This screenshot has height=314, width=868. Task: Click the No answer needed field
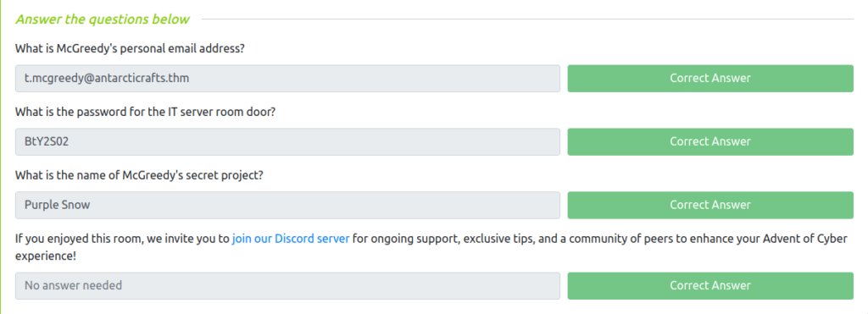[x=287, y=286]
